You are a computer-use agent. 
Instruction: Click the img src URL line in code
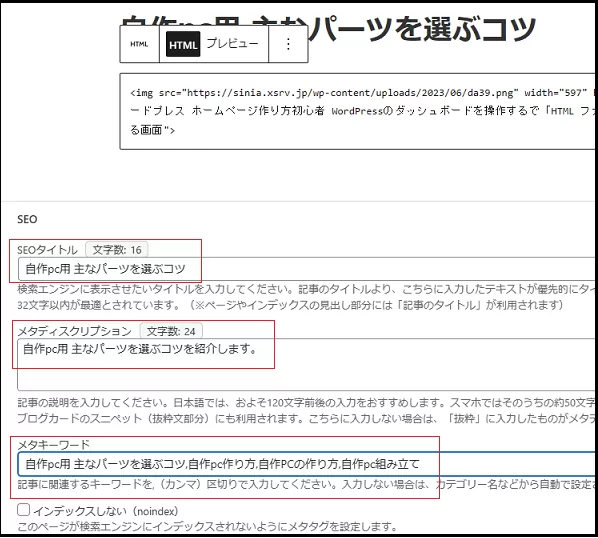pos(362,93)
